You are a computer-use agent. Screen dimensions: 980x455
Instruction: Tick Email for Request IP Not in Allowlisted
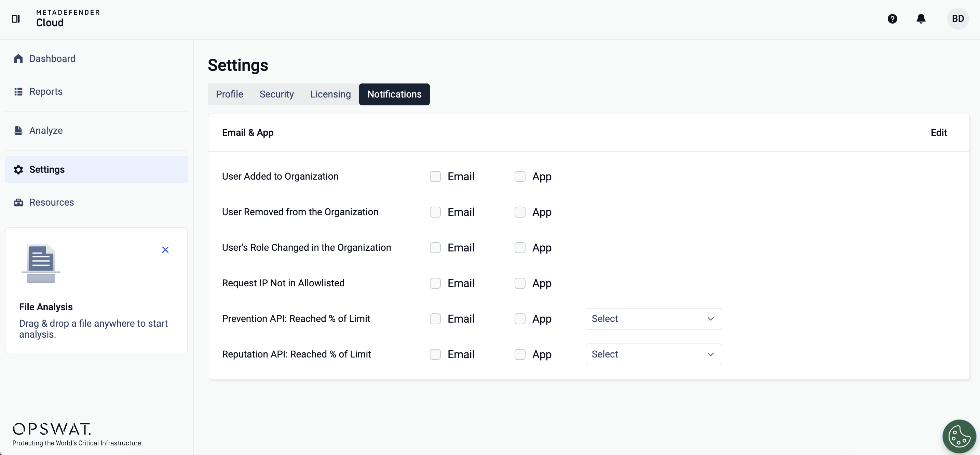tap(435, 283)
